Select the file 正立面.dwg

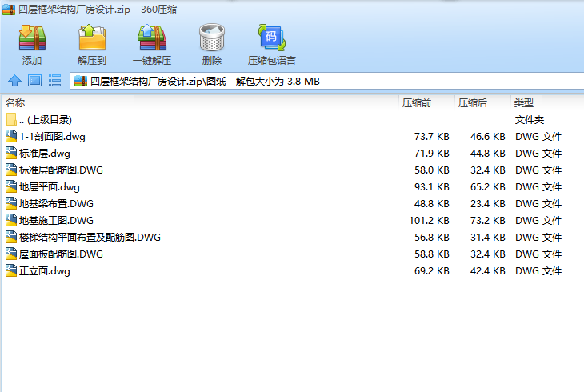coord(45,271)
